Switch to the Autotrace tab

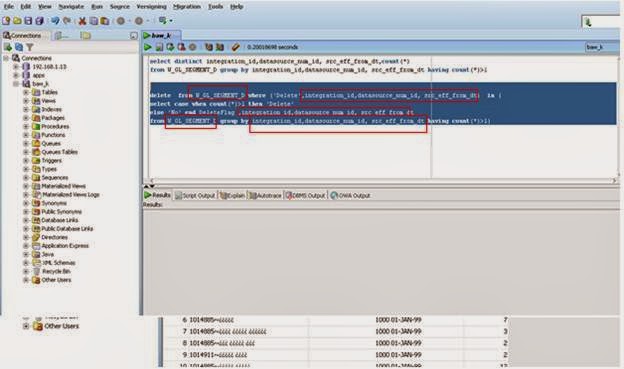pos(265,195)
